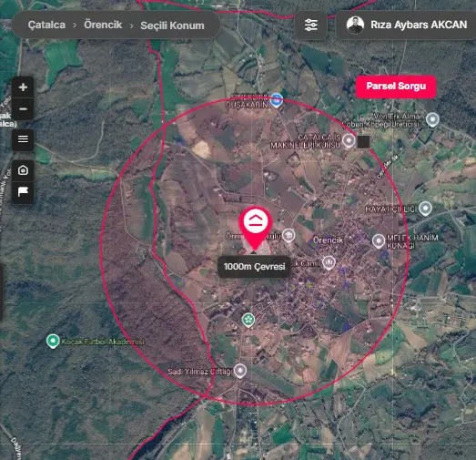This screenshot has width=476, height=460.
Task: Open Rıza Aybars AKCAN profile avatar
Action: click(355, 26)
